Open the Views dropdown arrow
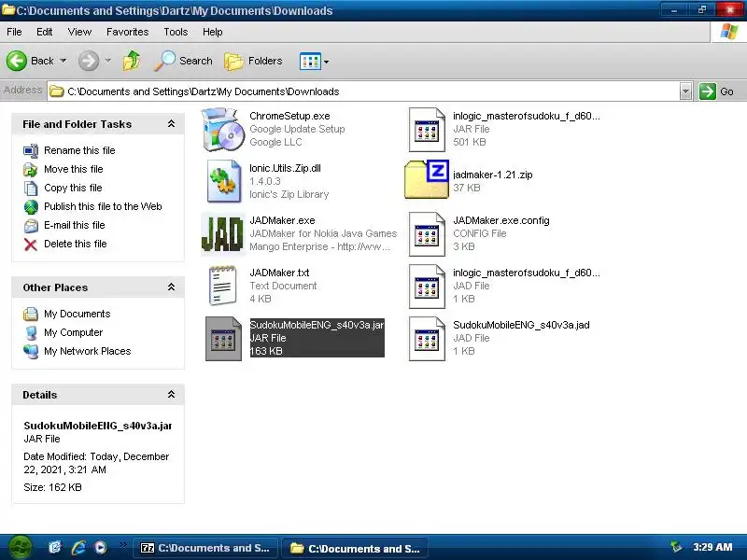This screenshot has width=747, height=560. 326,62
